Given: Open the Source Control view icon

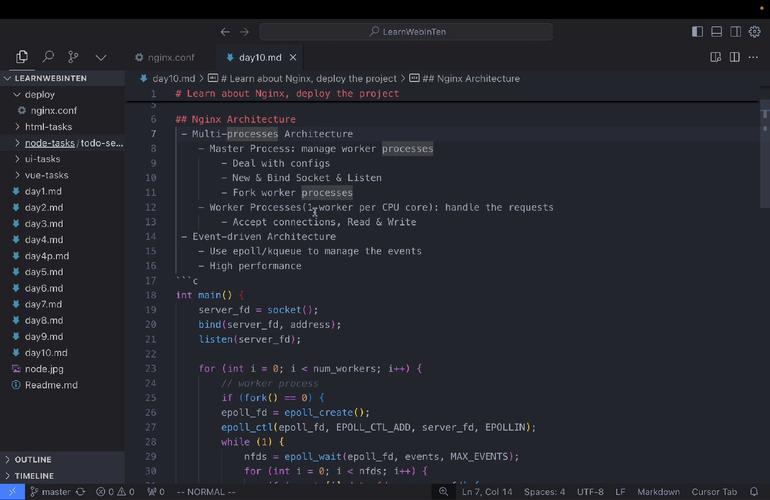Looking at the screenshot, I should (x=74, y=57).
